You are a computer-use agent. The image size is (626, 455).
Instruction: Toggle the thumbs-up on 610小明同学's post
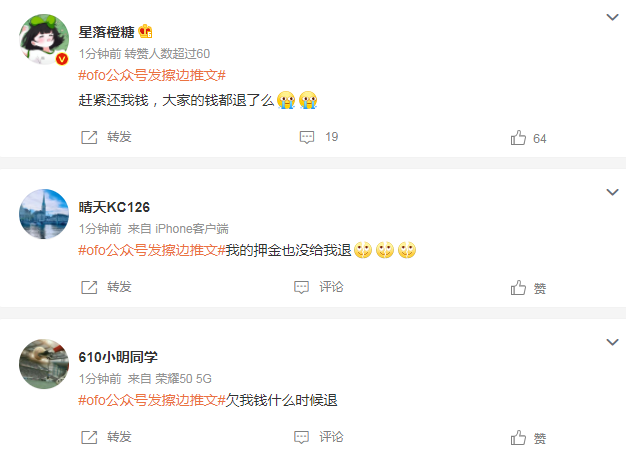click(518, 438)
